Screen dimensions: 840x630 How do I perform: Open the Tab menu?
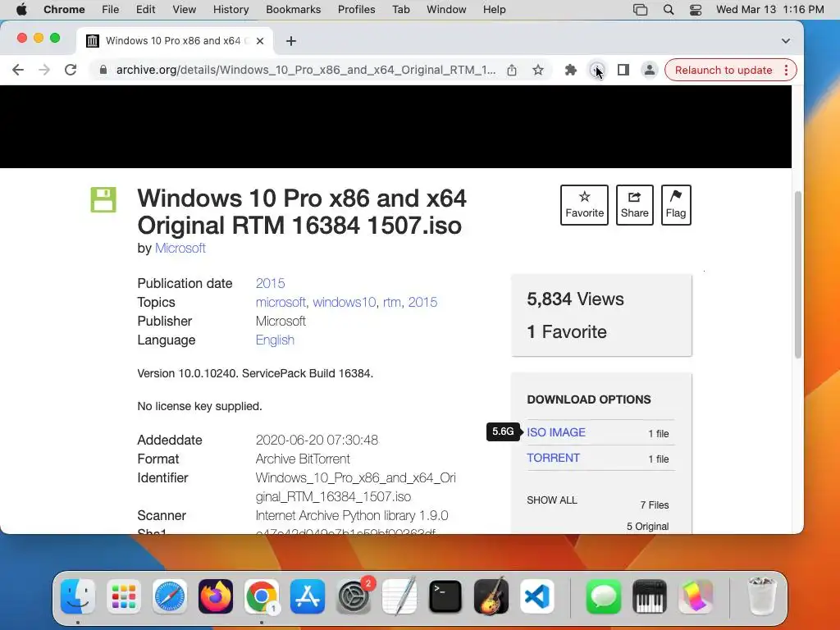pyautogui.click(x=400, y=10)
